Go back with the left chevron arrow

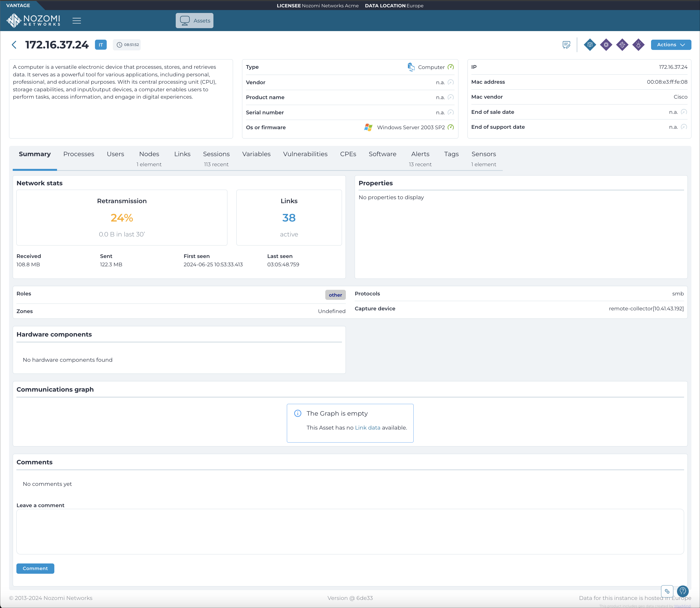point(14,45)
